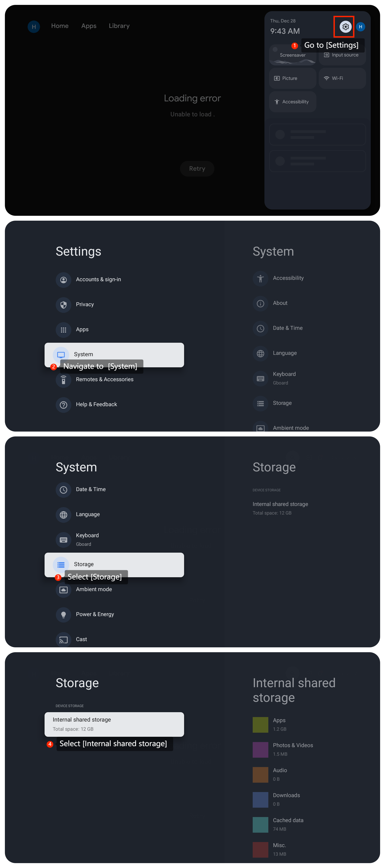Screen dimensions: 385x868
Task: Open Settings via the gear icon
Action: click(345, 27)
